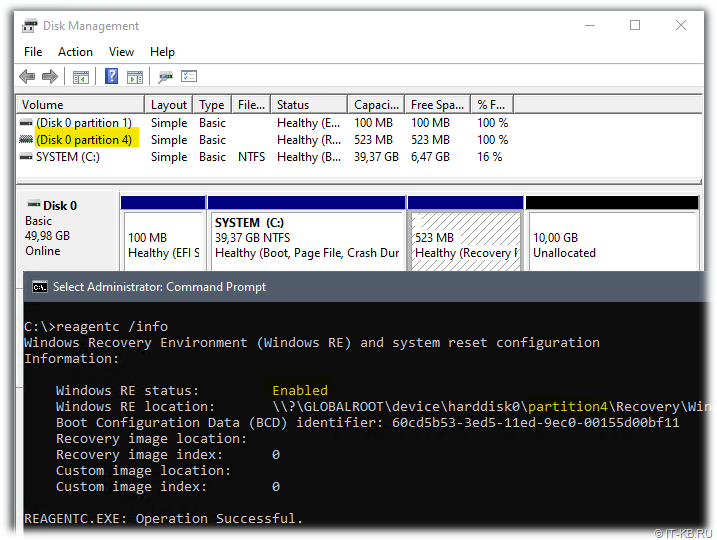Click the Operation Successful message
The width and height of the screenshot is (717, 540).
click(163, 519)
